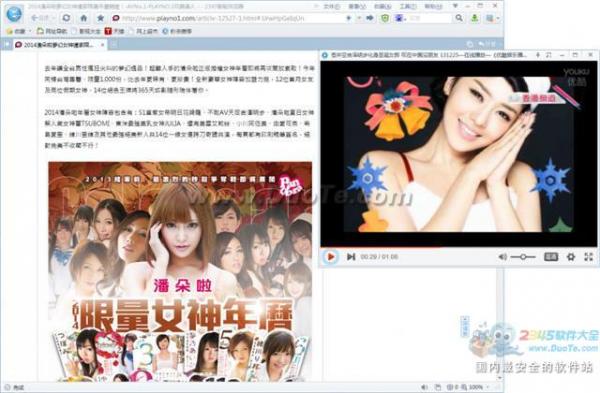The width and height of the screenshot is (600, 393).
Task: Adjust the video volume slider
Action: (x=523, y=257)
